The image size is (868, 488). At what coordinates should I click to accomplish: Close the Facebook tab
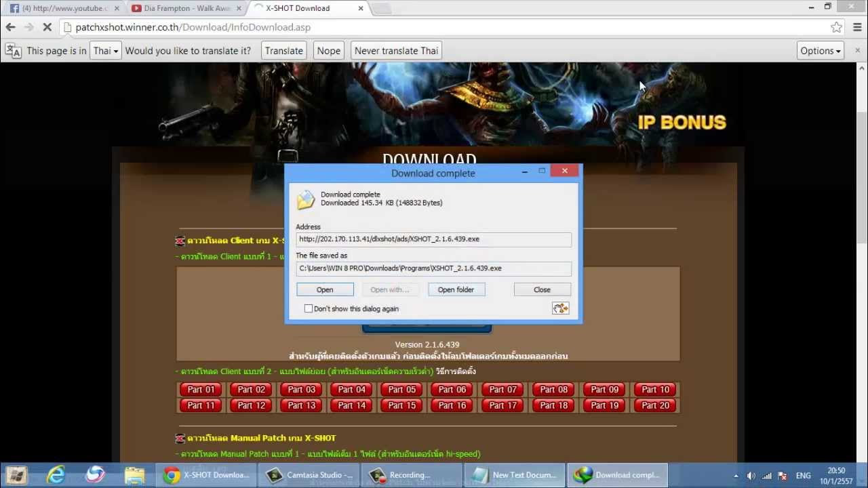117,8
